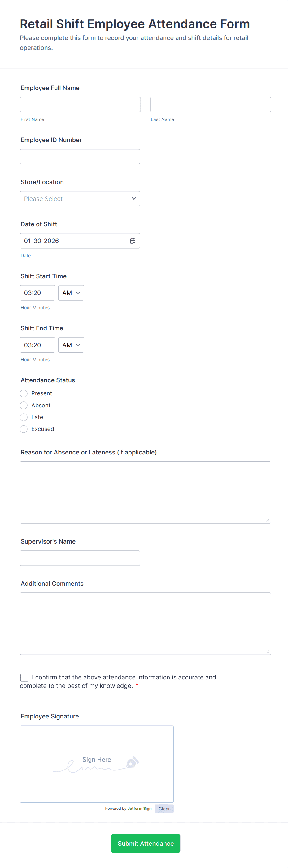This screenshot has width=288, height=868.
Task: Select the Absent attendance status
Action: [x=24, y=405]
